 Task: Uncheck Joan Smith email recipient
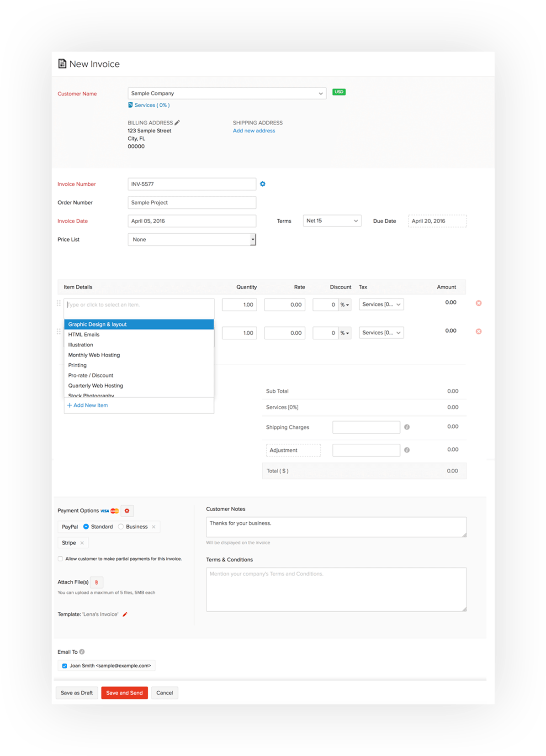64,666
